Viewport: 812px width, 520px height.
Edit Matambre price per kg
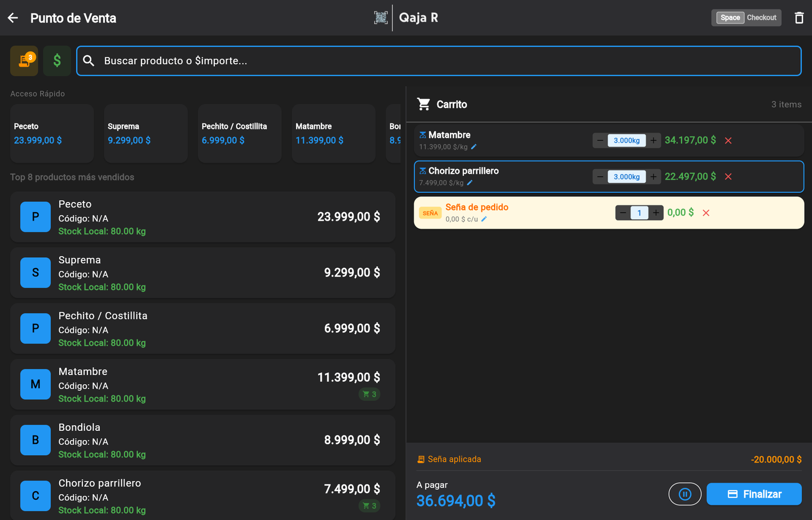pos(474,147)
